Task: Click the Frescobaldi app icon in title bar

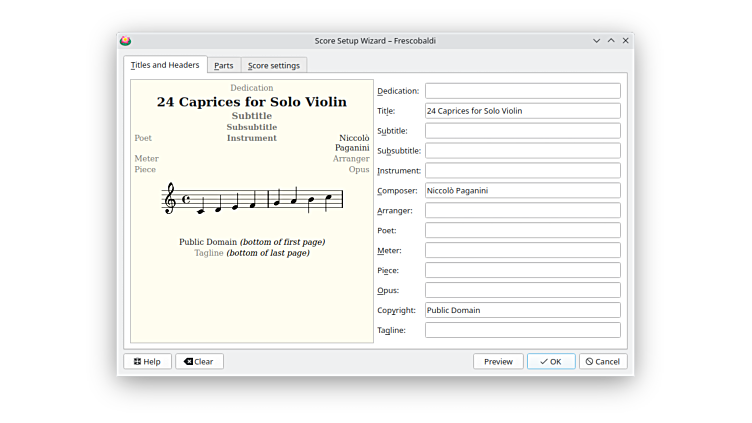Action: point(126,41)
